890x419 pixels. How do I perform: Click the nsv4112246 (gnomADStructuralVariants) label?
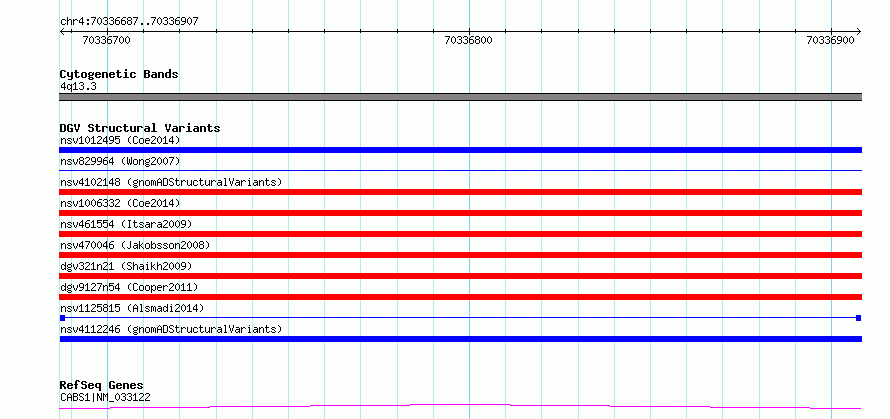pyautogui.click(x=171, y=329)
